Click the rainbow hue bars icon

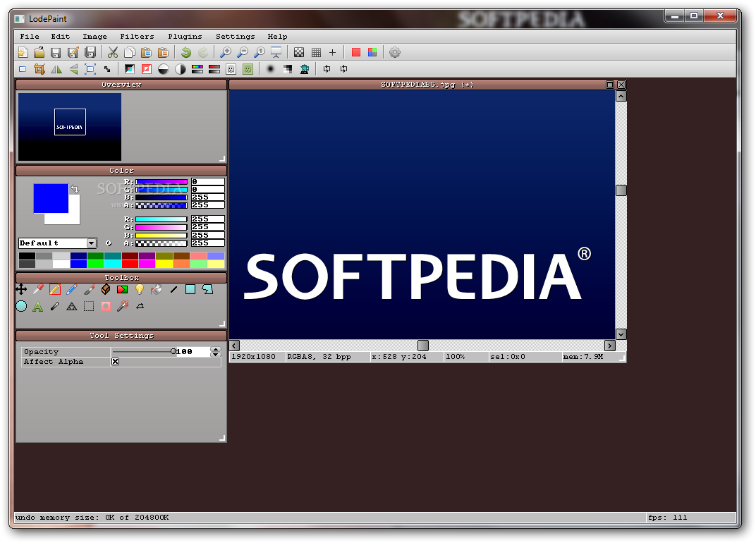[x=197, y=69]
